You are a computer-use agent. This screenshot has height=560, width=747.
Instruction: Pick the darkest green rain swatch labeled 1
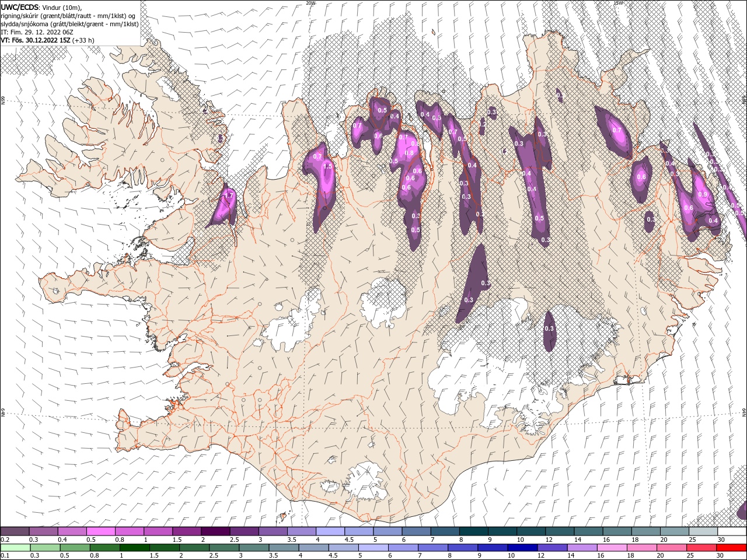click(134, 547)
